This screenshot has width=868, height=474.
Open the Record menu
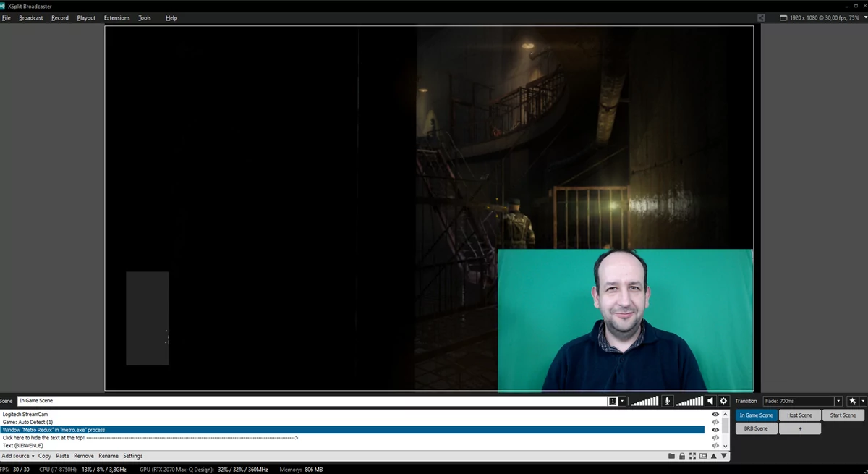(x=60, y=18)
